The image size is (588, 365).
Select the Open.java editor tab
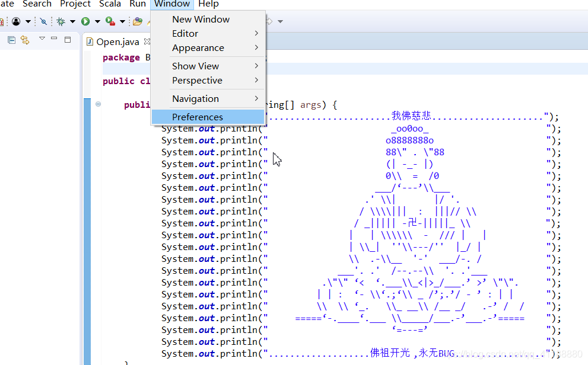click(117, 41)
